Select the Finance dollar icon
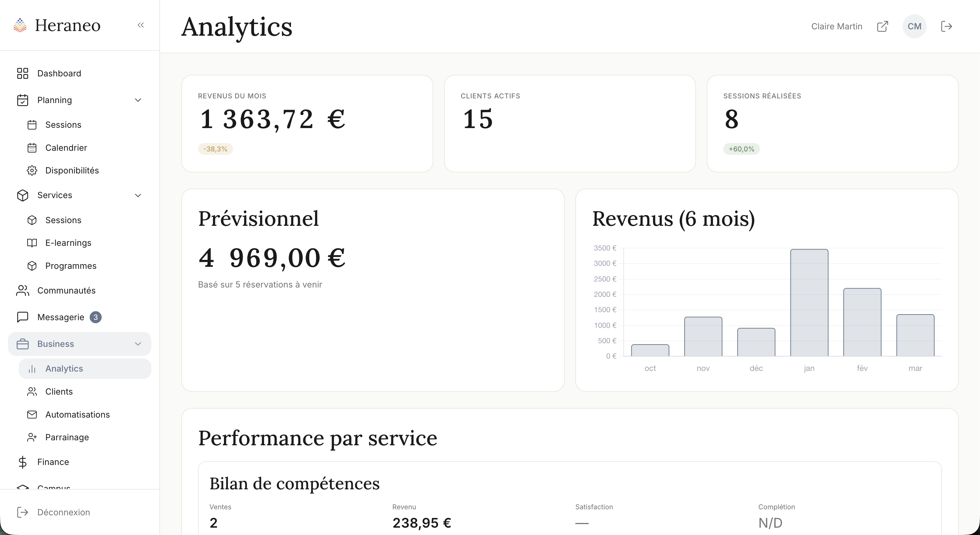 (22, 462)
